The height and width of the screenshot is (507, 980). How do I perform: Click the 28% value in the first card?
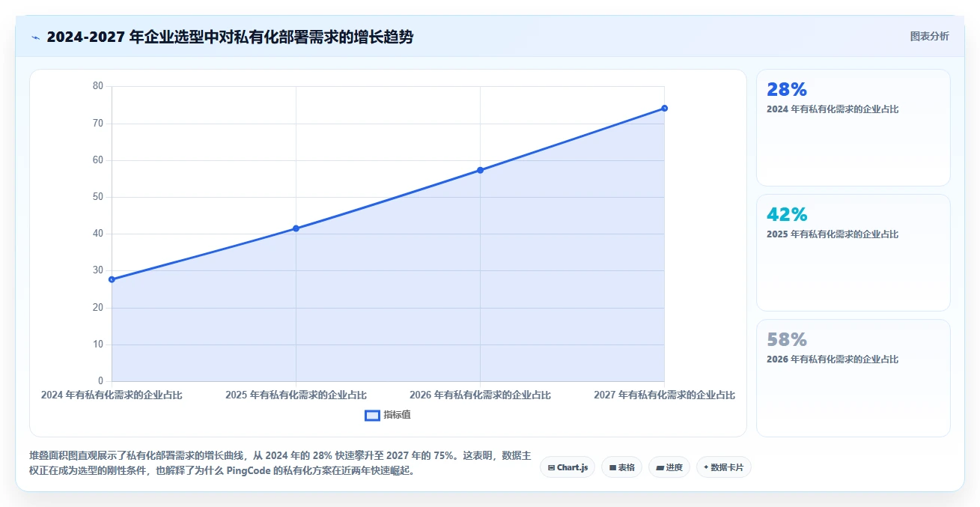(x=787, y=90)
